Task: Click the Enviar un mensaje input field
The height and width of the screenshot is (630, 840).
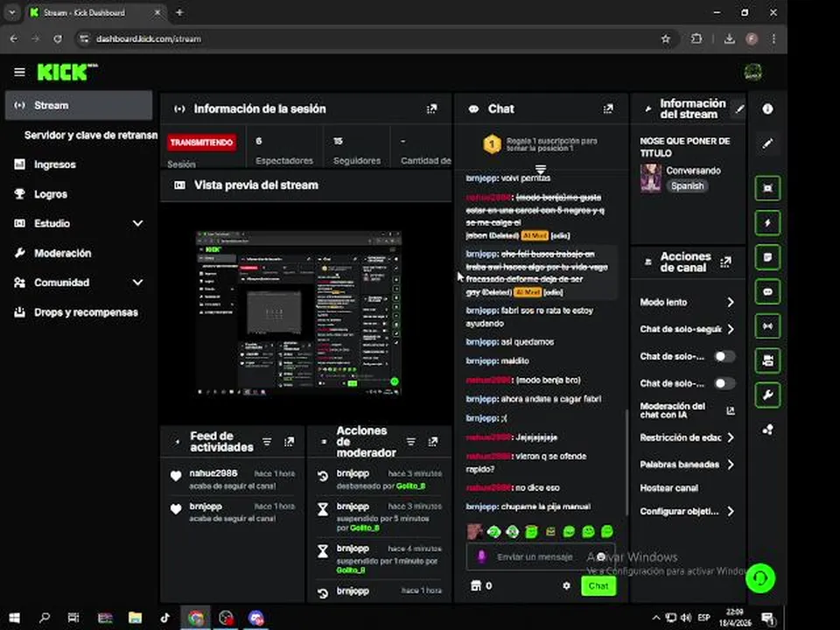Action: coord(540,557)
